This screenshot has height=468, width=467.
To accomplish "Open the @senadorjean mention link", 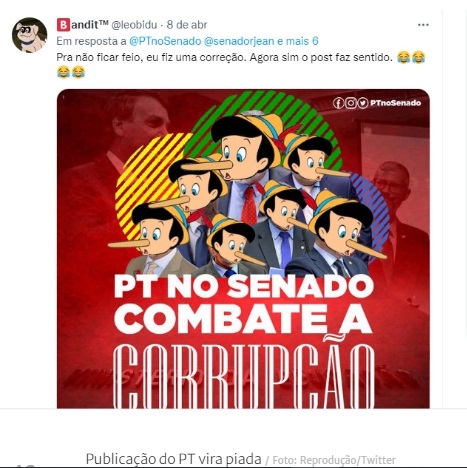I will 239,41.
